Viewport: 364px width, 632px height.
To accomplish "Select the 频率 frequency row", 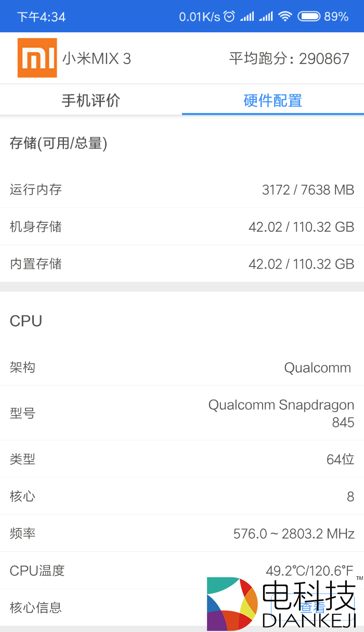I will tap(182, 534).
